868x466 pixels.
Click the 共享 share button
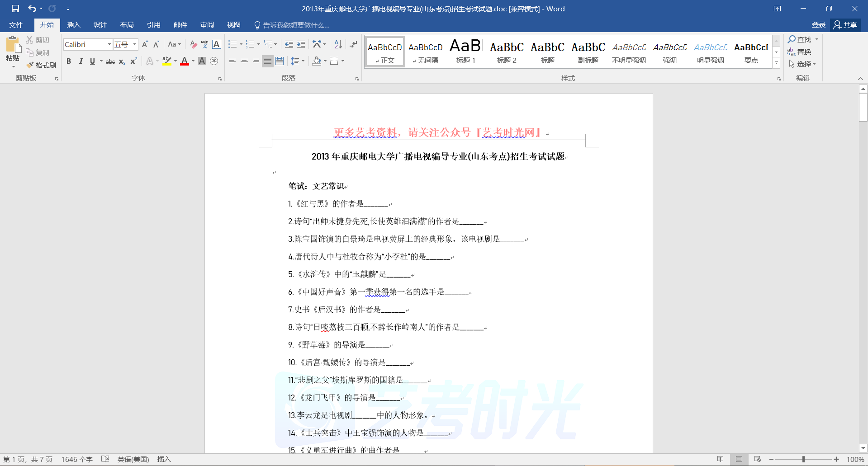(x=845, y=25)
